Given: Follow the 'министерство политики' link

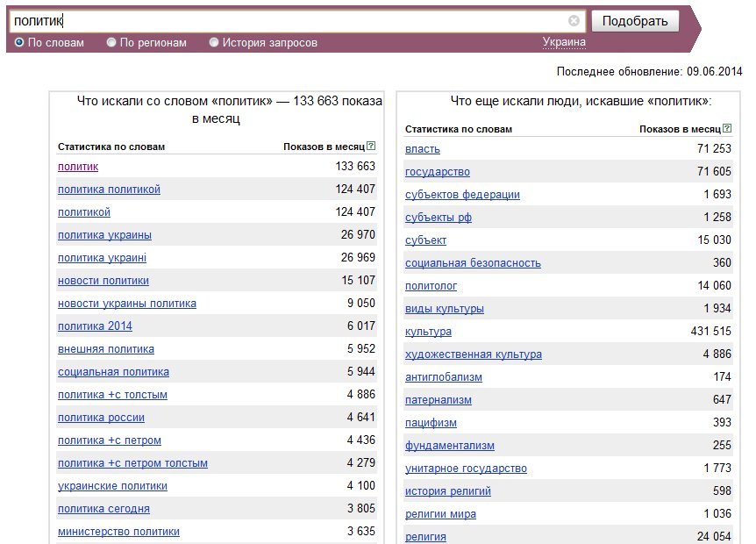Looking at the screenshot, I should (118, 532).
